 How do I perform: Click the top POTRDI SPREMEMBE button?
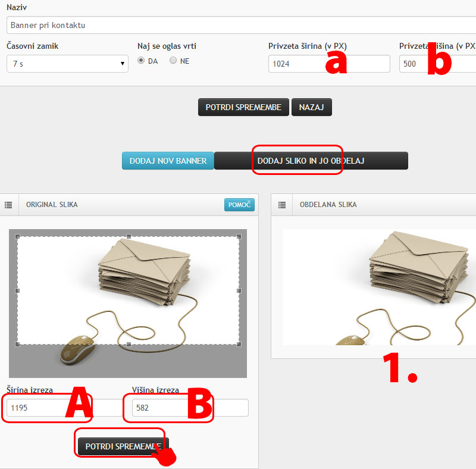click(x=243, y=107)
